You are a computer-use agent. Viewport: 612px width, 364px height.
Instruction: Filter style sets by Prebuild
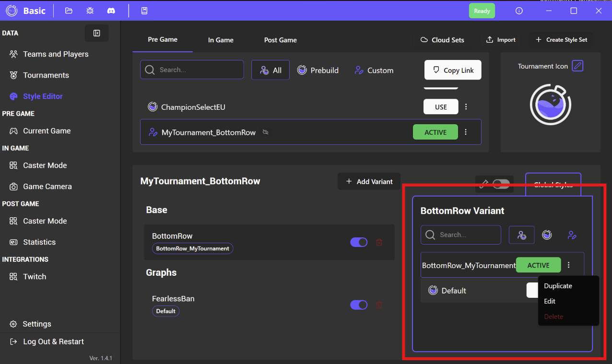318,70
